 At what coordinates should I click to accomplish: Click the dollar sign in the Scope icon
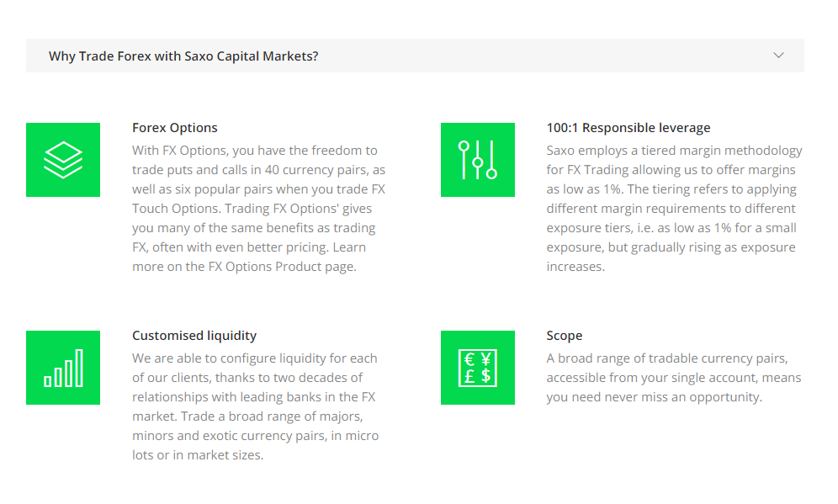pyautogui.click(x=485, y=376)
